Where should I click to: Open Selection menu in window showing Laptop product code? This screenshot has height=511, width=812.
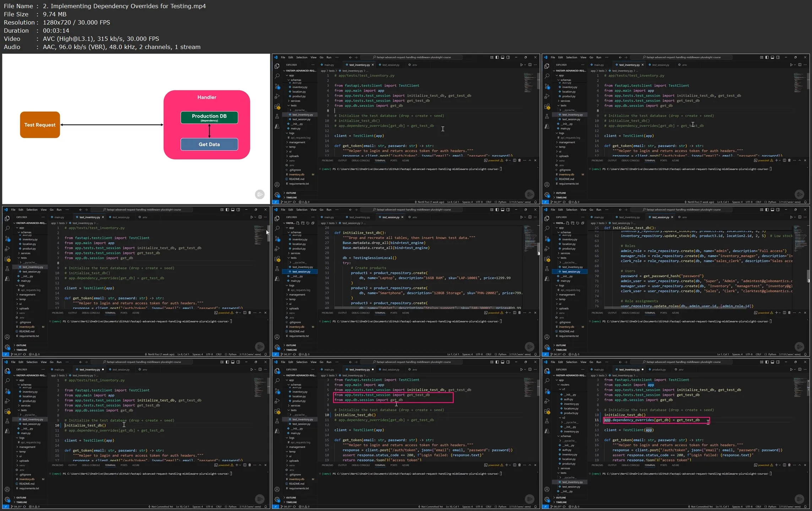click(x=301, y=210)
